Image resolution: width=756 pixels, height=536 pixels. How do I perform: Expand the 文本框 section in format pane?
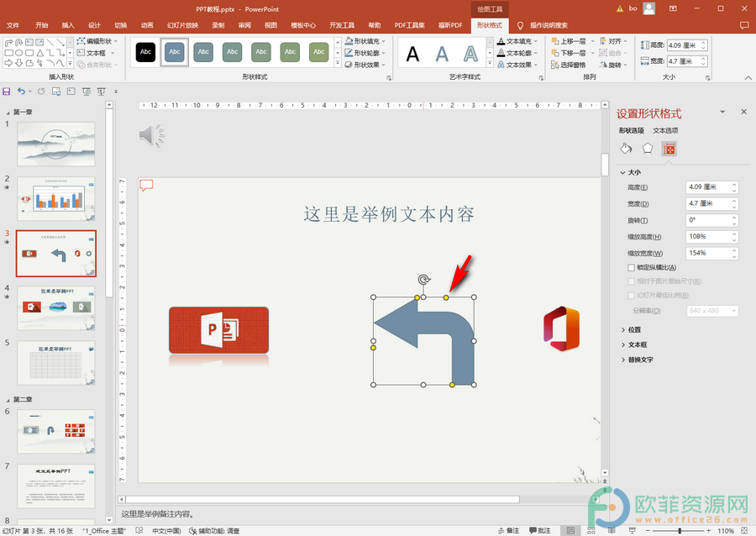click(634, 344)
